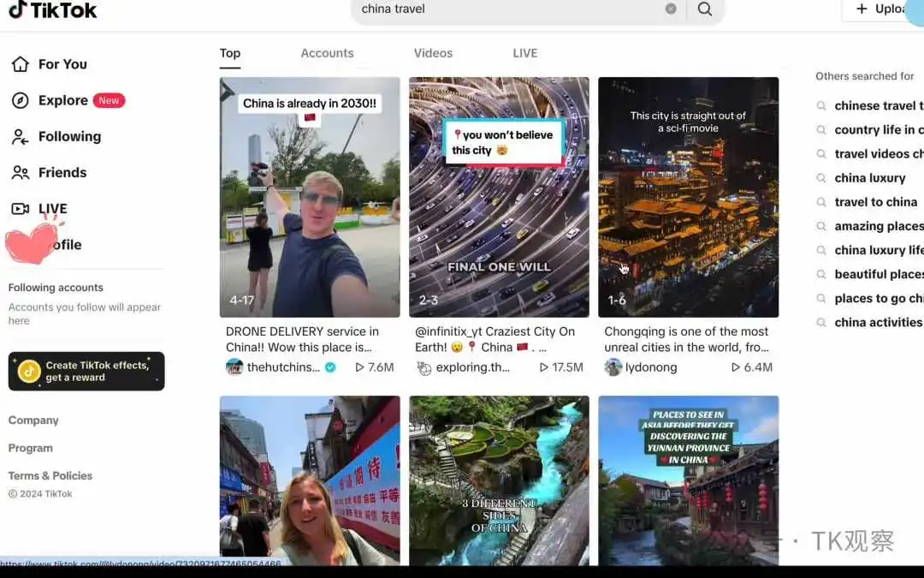This screenshot has height=578, width=924.
Task: Search suggestion 'country life in'
Action: click(x=879, y=130)
